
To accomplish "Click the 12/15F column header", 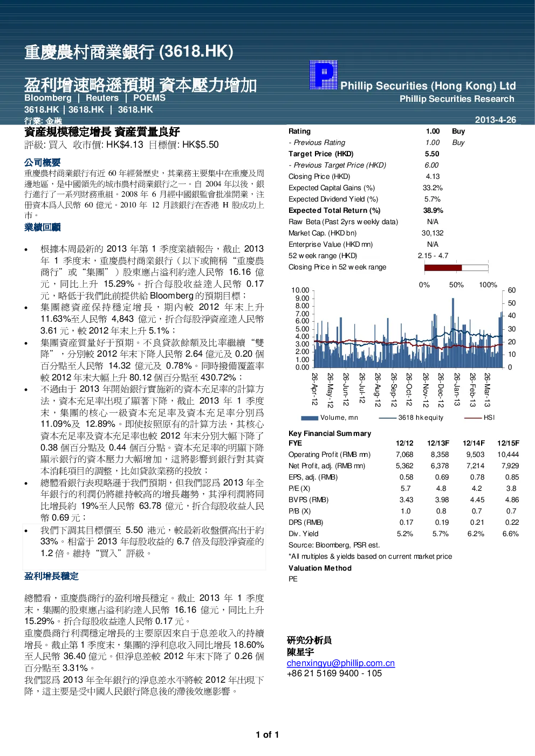I will click(508, 443).
